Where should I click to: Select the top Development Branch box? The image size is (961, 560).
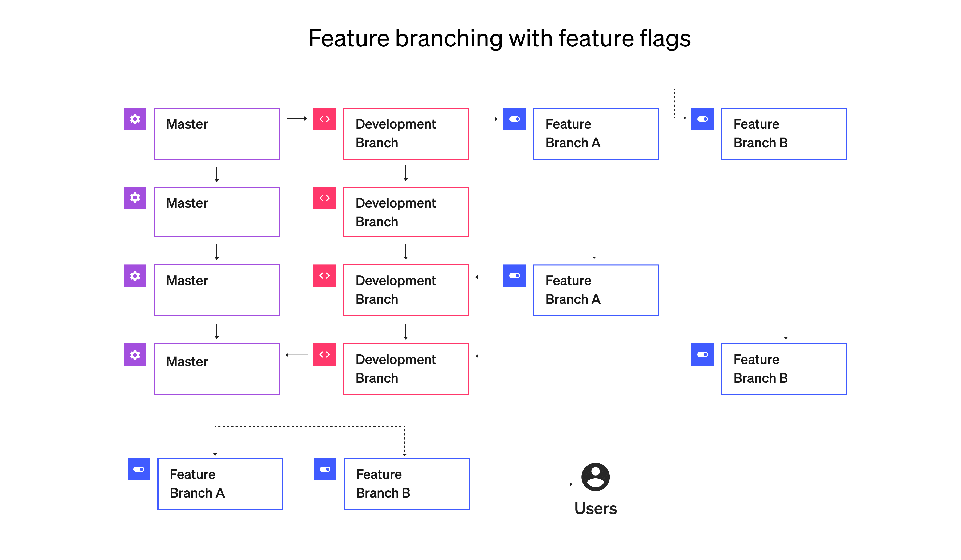[x=406, y=134]
